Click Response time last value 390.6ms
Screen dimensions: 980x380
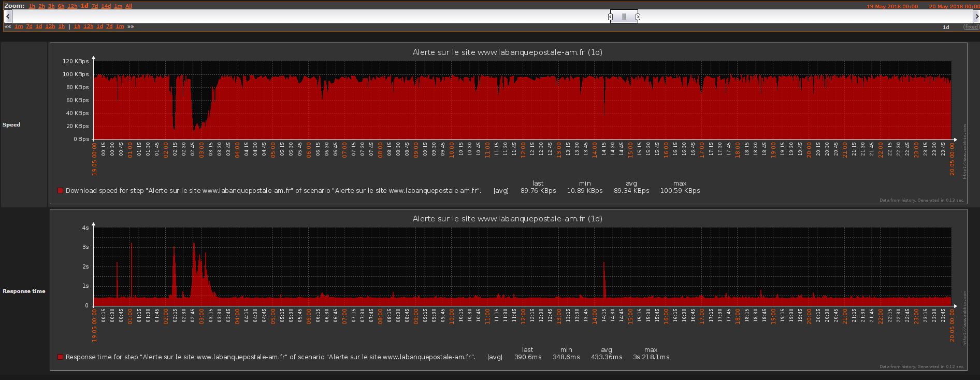(528, 357)
